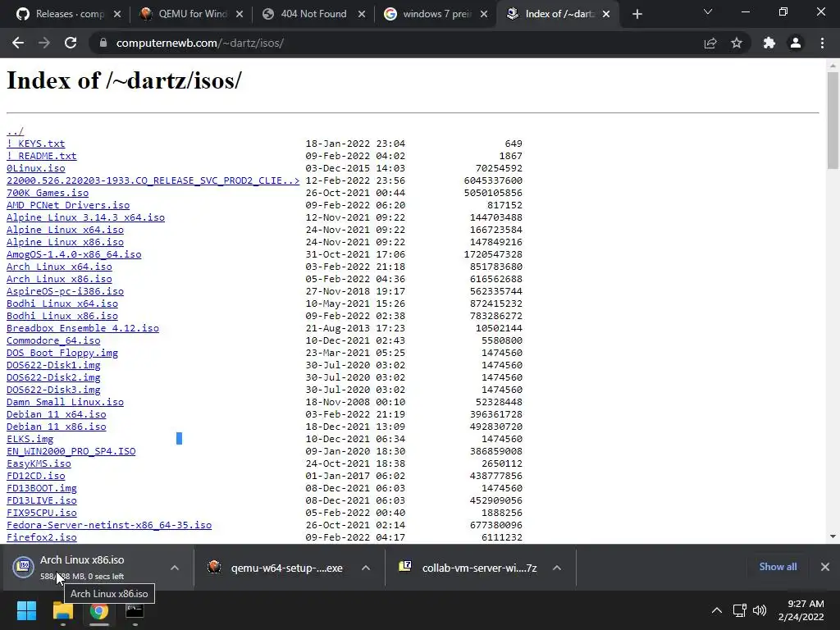
Task: Open a new browser tab
Action: (637, 14)
